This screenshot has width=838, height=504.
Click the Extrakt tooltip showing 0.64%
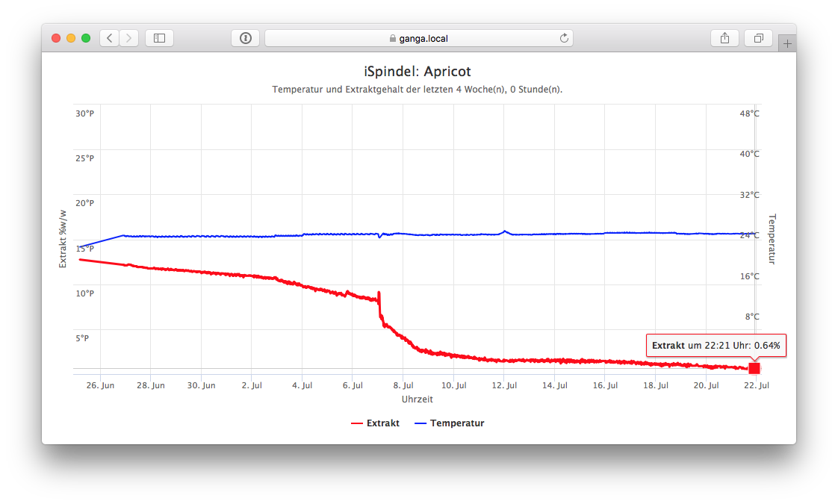(716, 346)
